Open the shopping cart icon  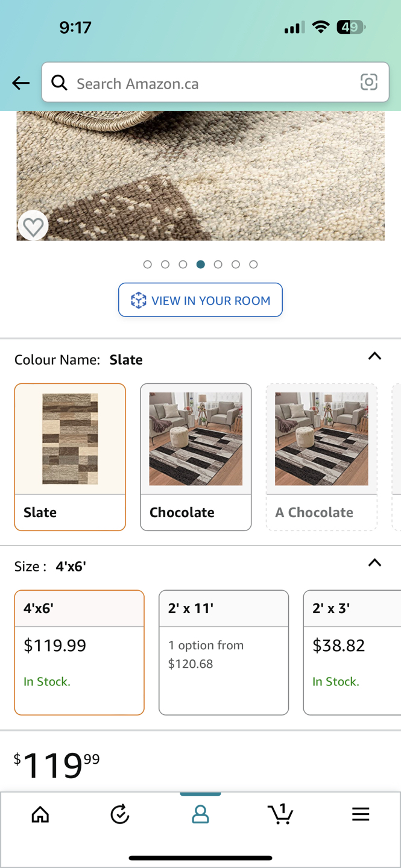tap(280, 815)
